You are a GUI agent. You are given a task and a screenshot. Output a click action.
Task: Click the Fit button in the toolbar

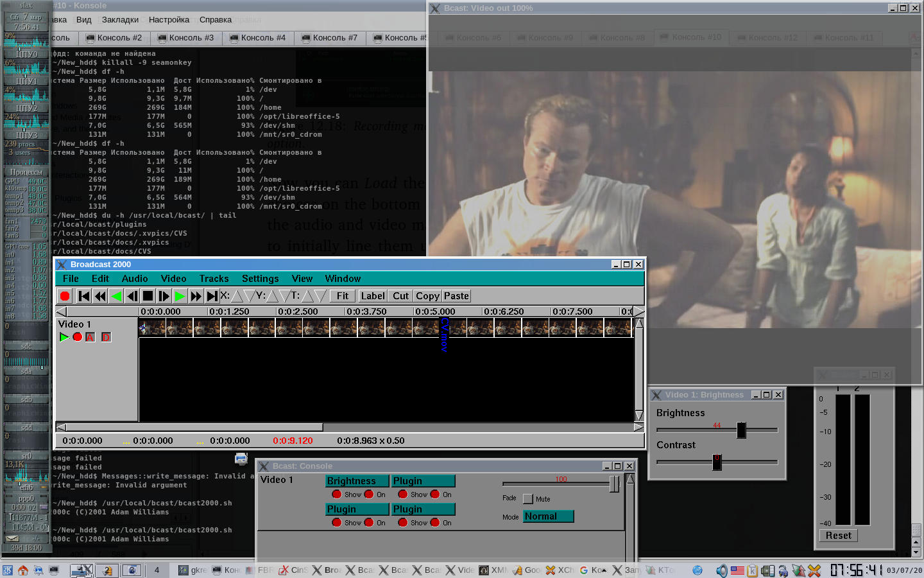click(343, 296)
